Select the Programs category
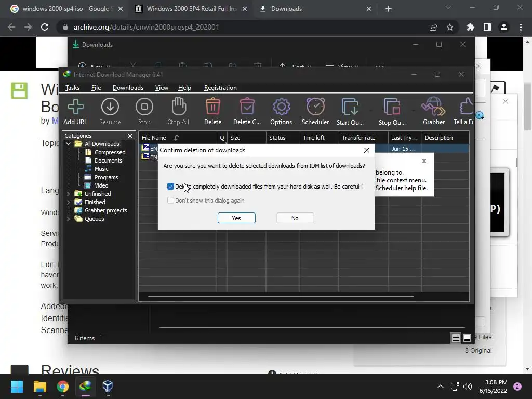532x399 pixels. tap(101, 177)
